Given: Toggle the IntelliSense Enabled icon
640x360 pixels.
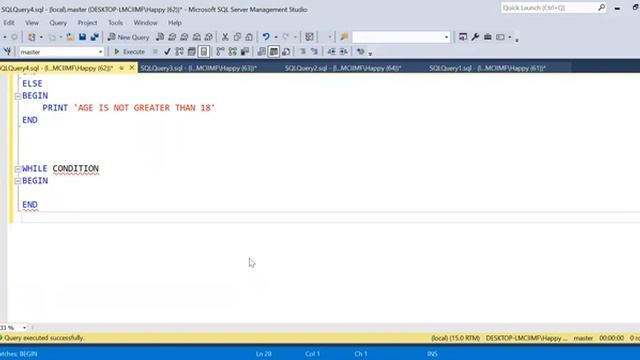Looking at the screenshot, I should [x=204, y=52].
